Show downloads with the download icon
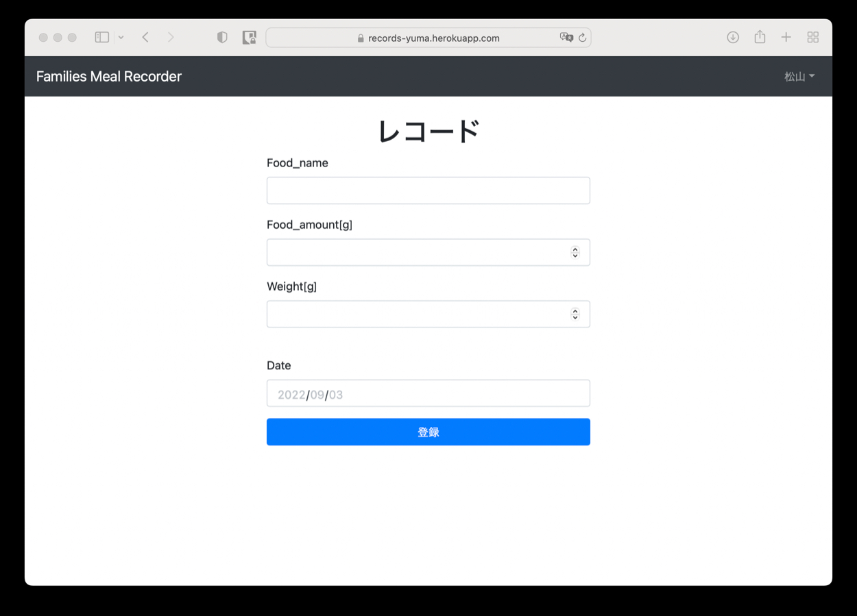Screen dimensions: 857x616 [x=733, y=38]
